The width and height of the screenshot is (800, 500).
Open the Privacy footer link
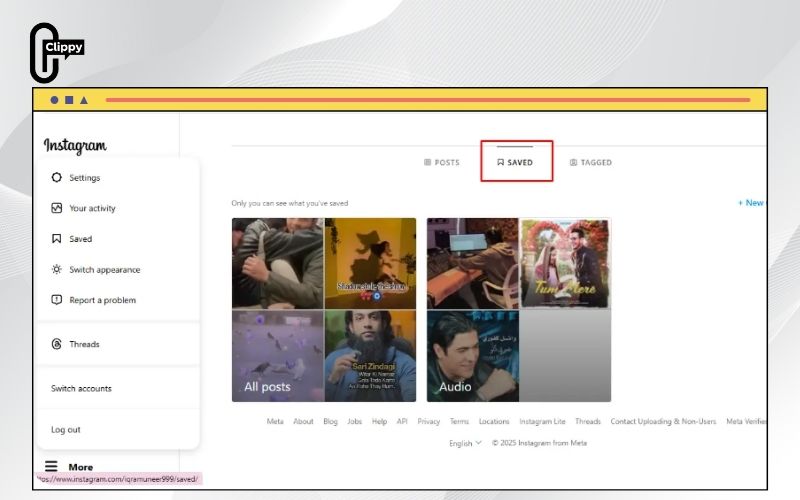[429, 421]
